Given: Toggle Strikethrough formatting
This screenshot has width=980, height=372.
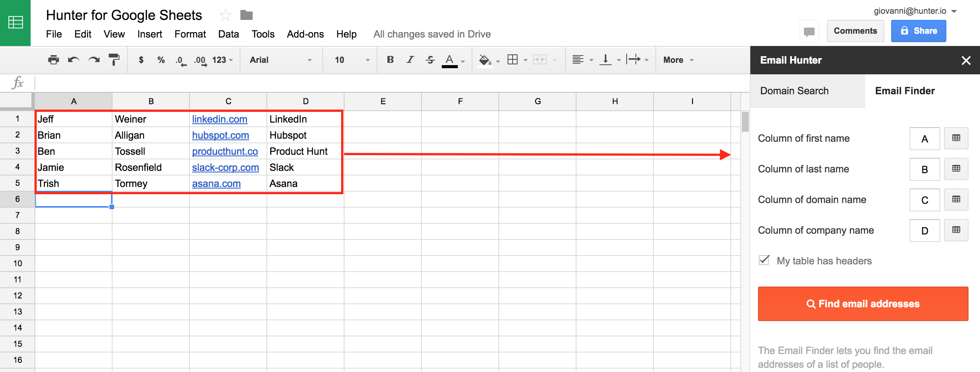Looking at the screenshot, I should click(430, 60).
